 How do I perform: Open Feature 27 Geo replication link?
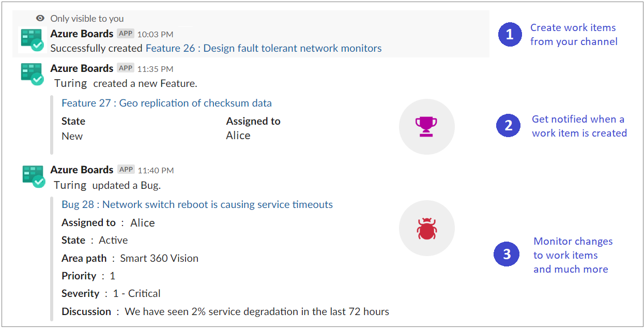point(166,103)
